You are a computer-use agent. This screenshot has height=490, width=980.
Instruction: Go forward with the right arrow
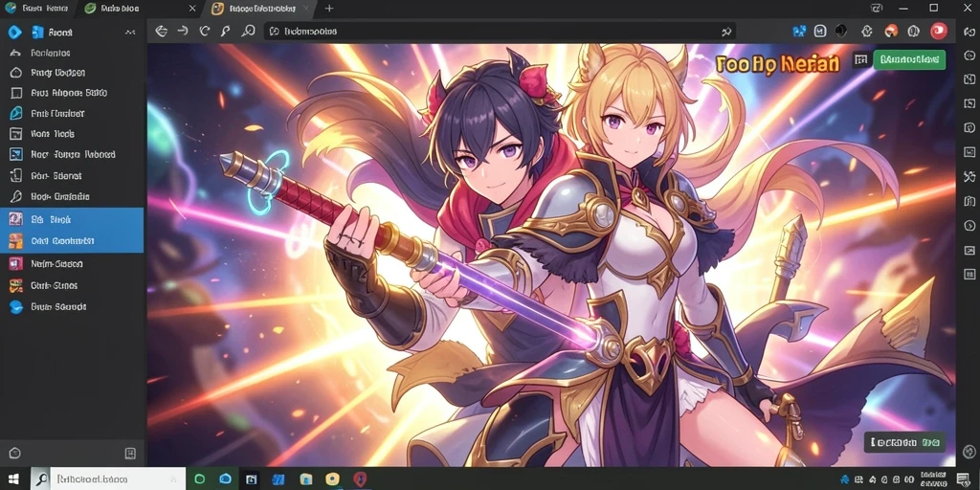click(183, 31)
